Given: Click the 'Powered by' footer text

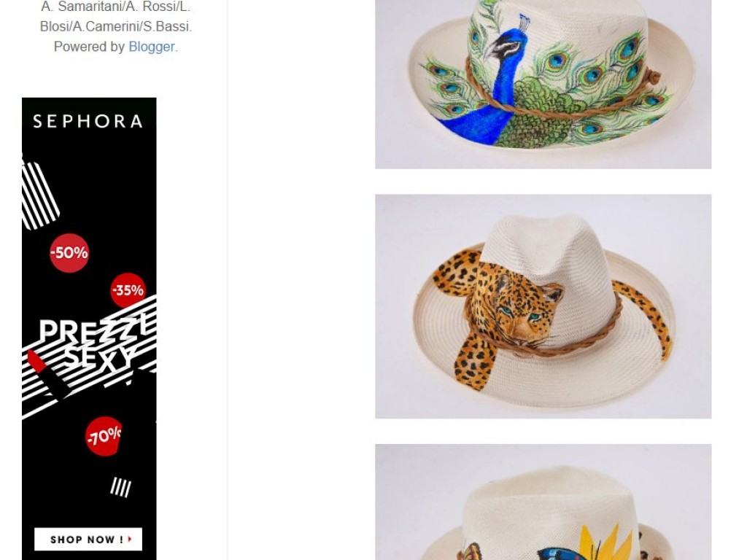Looking at the screenshot, I should 89,47.
